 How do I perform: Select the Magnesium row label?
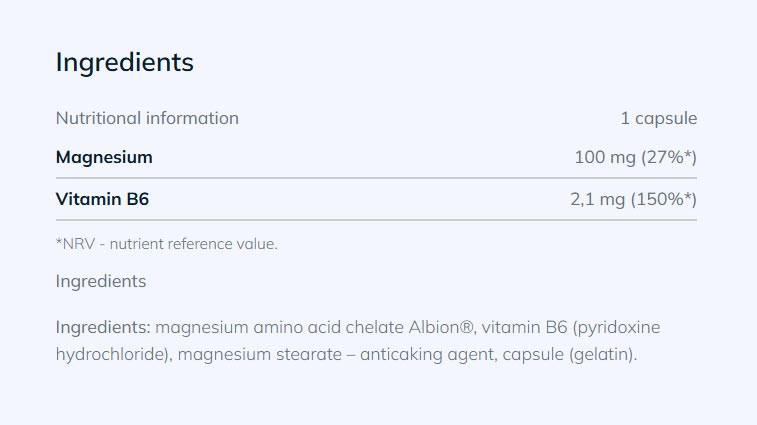pyautogui.click(x=104, y=157)
